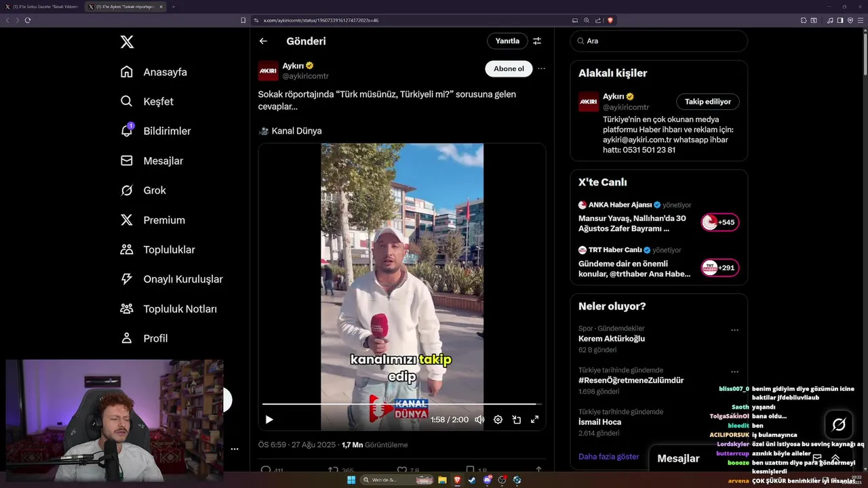Go back with the post's arrow icon

[263, 41]
